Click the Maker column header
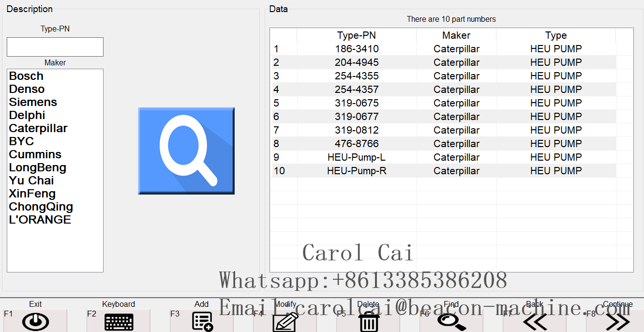This screenshot has width=644, height=332. pos(456,35)
